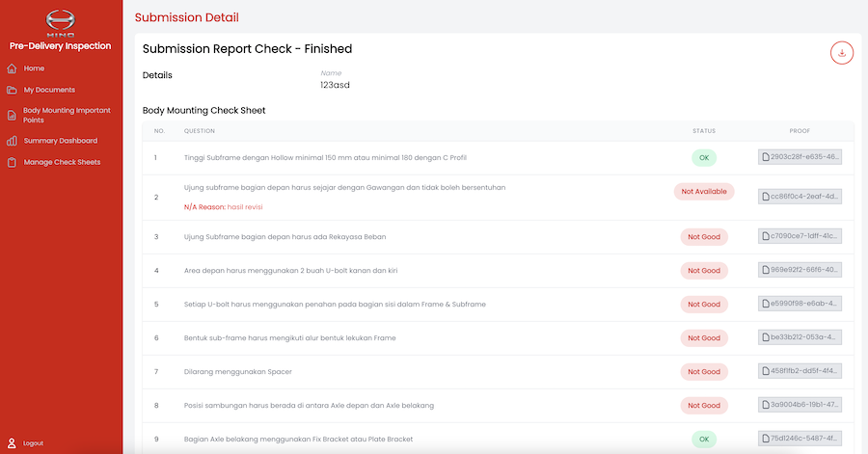
Task: Click the Logout link
Action: pyautogui.click(x=33, y=442)
